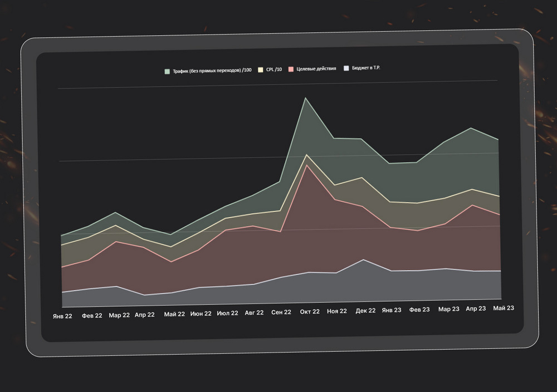The image size is (557, 392).
Task: Select the Ноя 22 axis label
Action: [x=337, y=311]
